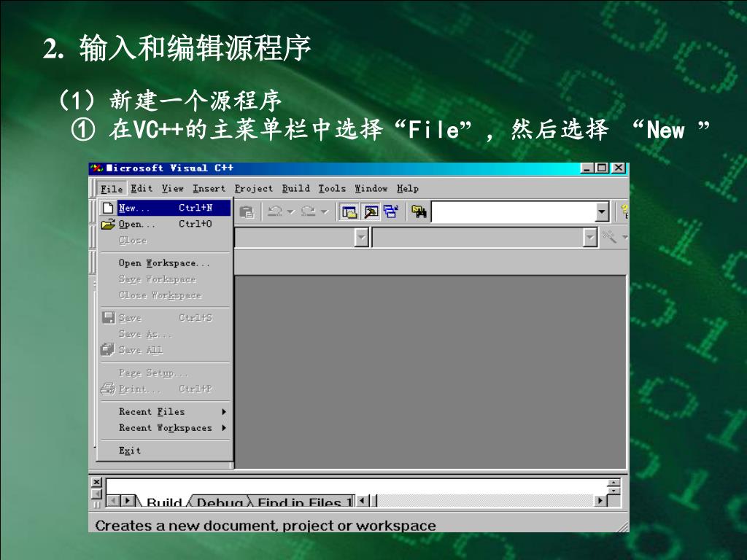Screen dimensions: 747x560
Task: Choose Exit from the File menu
Action: 165,451
